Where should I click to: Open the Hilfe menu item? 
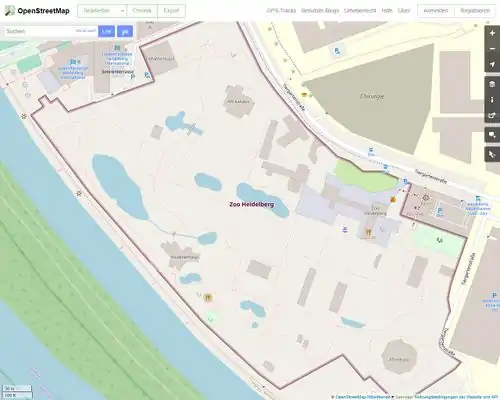click(387, 11)
